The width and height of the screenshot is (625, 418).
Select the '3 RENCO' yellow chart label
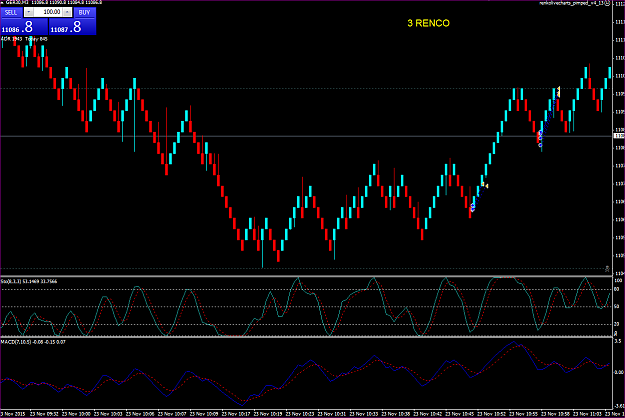428,23
